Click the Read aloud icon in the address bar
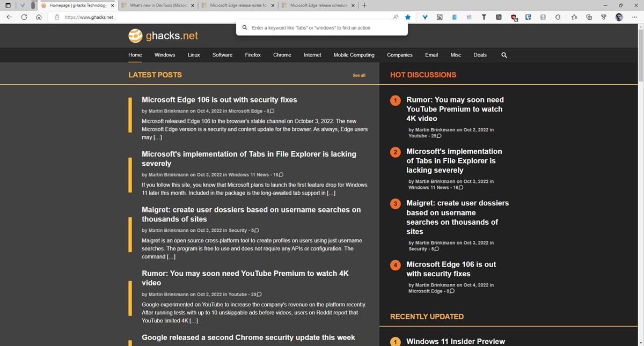644x346 pixels. click(x=396, y=17)
